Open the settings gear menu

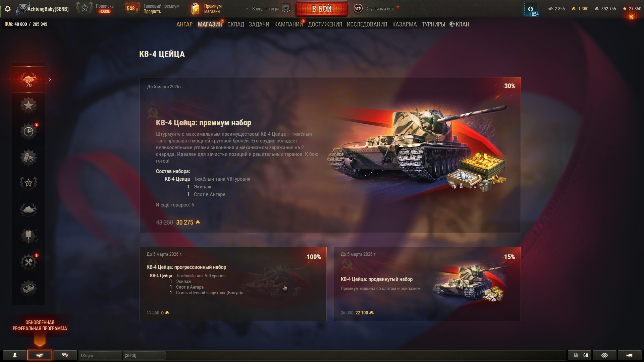8,9
